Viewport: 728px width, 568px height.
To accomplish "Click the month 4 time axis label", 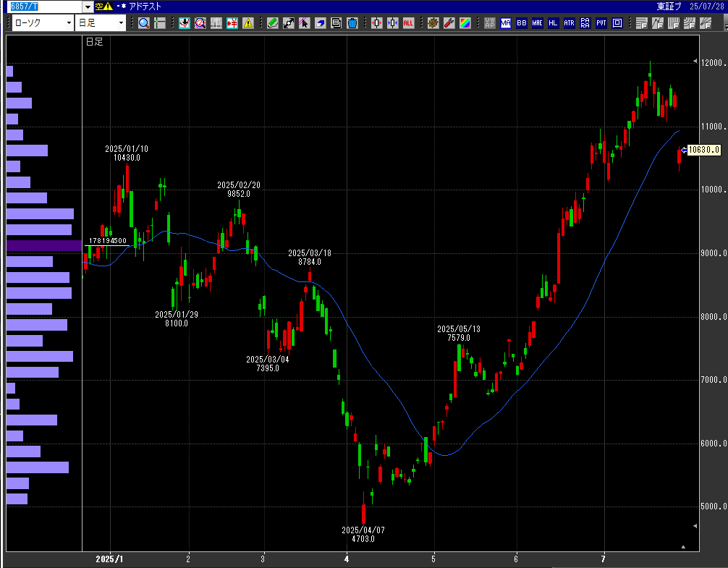I will coord(347,559).
